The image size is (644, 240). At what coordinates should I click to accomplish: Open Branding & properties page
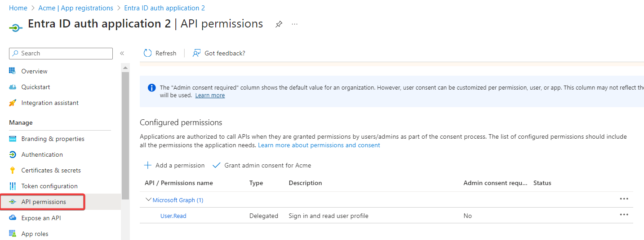point(53,139)
